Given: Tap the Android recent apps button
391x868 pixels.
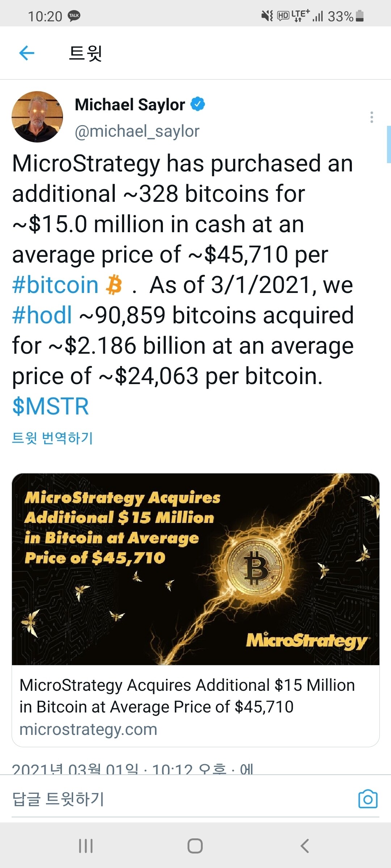Looking at the screenshot, I should (x=86, y=846).
